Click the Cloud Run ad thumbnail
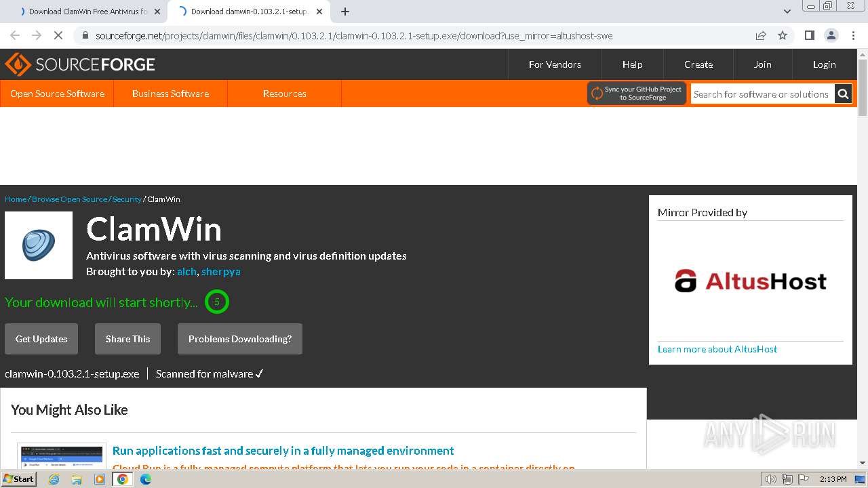Image resolution: width=868 pixels, height=488 pixels. (x=62, y=456)
